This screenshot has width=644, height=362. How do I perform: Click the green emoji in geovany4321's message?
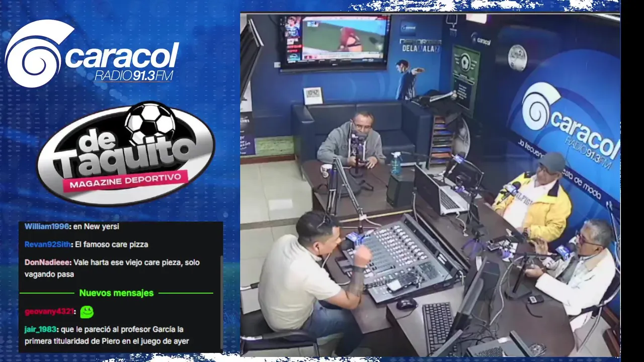(x=87, y=312)
